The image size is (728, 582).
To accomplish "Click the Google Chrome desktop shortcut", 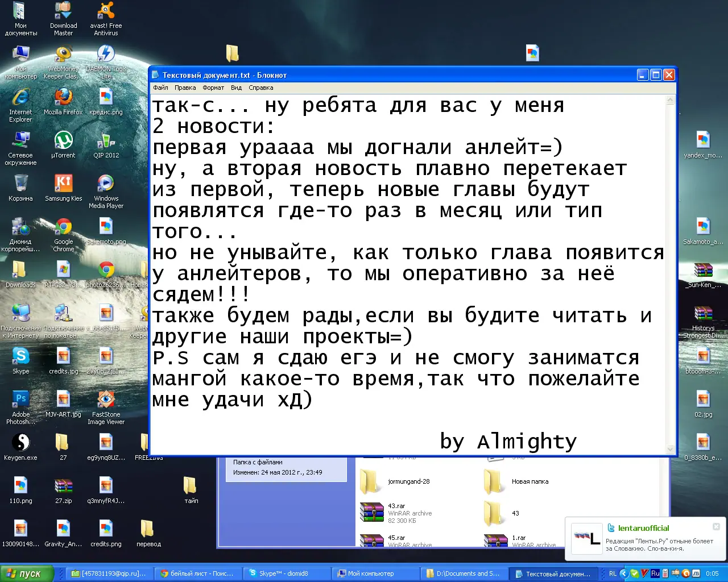I will (63, 227).
